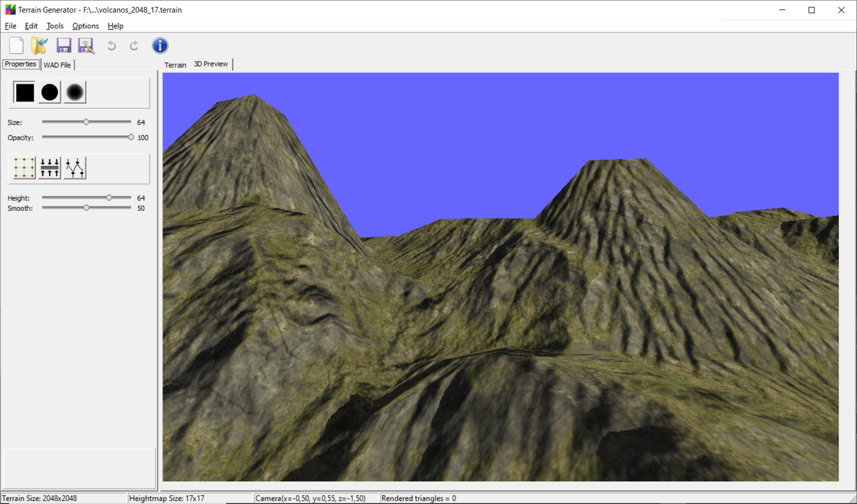
Task: Open the Edit menu
Action: click(31, 26)
